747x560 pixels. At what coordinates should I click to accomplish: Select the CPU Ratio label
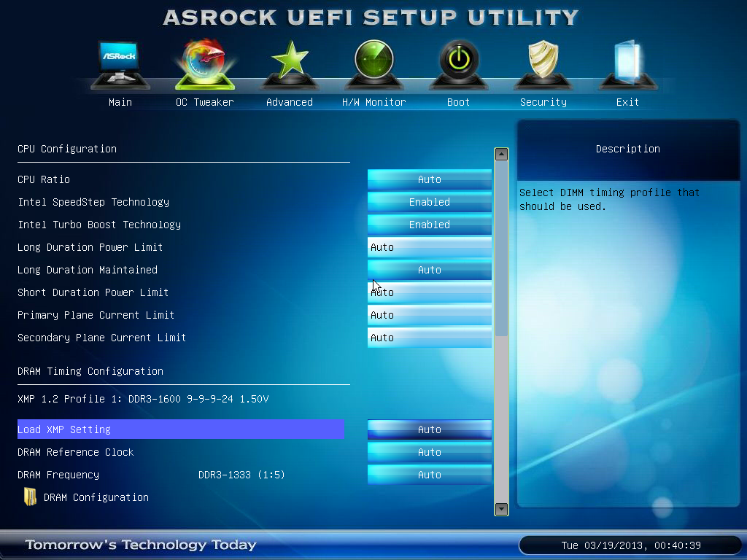[44, 179]
